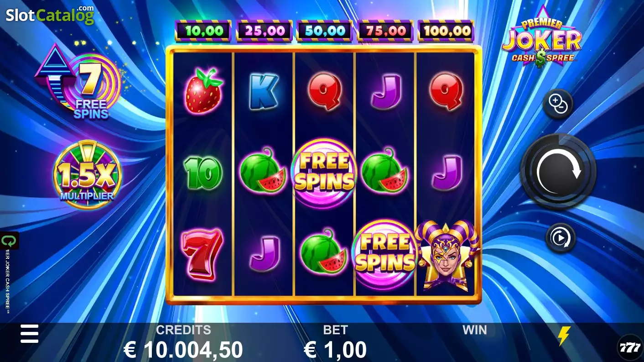Toggle turbo mode lightning bolt

tap(564, 336)
